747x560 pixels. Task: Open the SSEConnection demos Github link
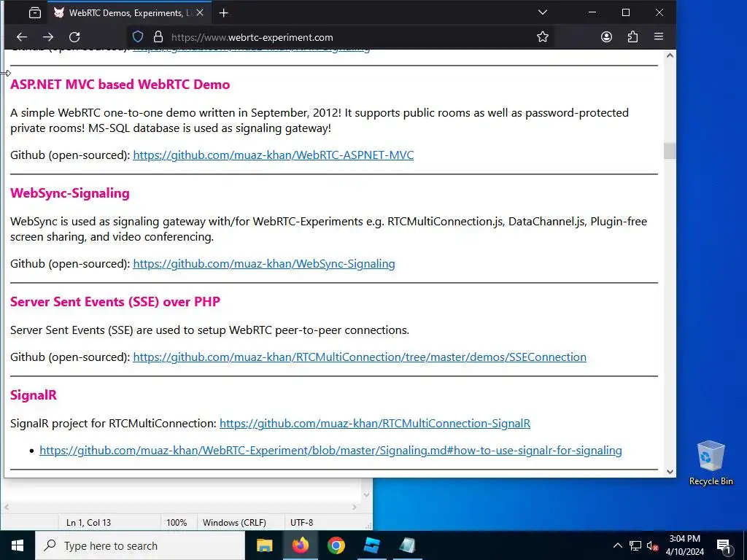tap(360, 357)
